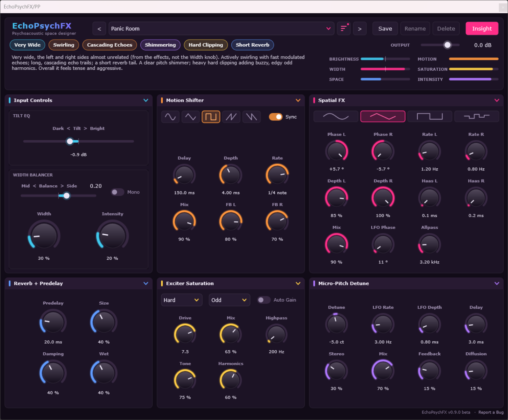Click the Reverb Predelay knob
Screen dimensions: 508x420
[x=53, y=322]
